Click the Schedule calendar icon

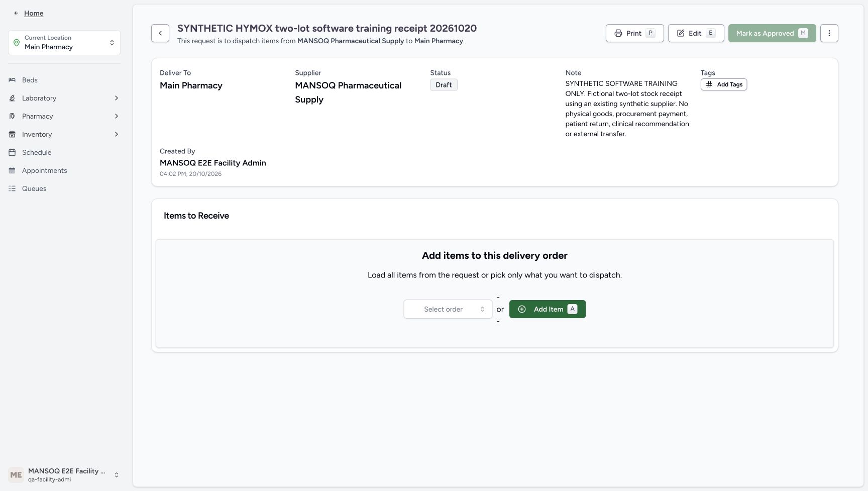12,152
